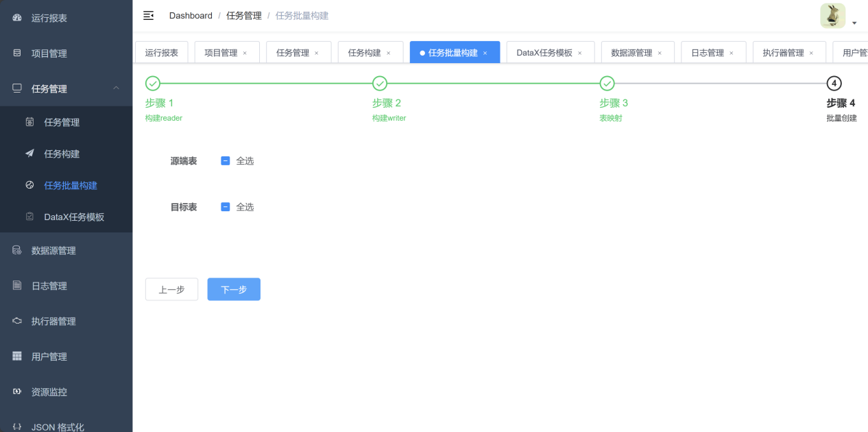Switch to the 数据源管理 tab
The image size is (868, 432).
[631, 53]
